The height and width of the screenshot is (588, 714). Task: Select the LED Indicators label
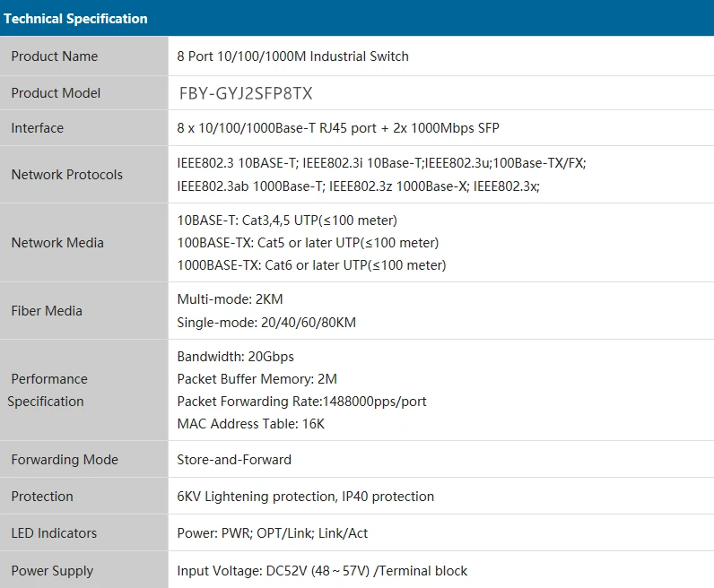click(54, 533)
